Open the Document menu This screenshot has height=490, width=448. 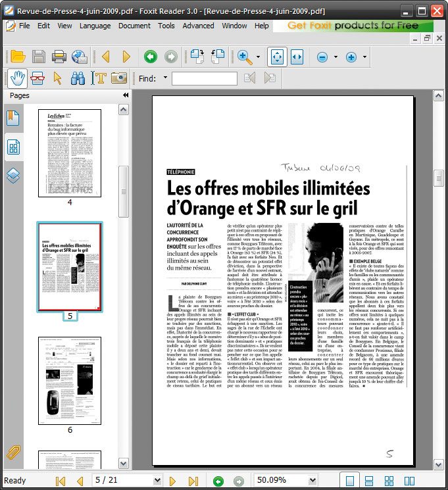point(134,26)
